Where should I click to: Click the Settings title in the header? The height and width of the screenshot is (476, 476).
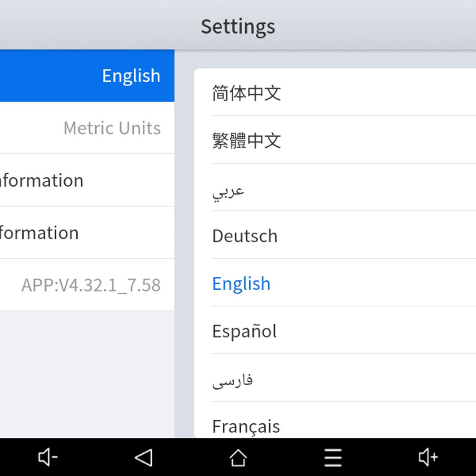pos(238,26)
